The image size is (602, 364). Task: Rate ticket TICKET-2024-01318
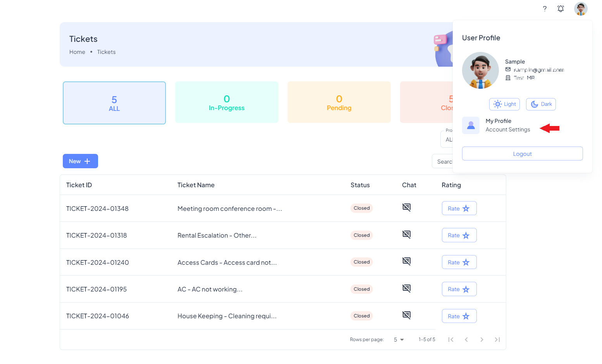coord(459,235)
